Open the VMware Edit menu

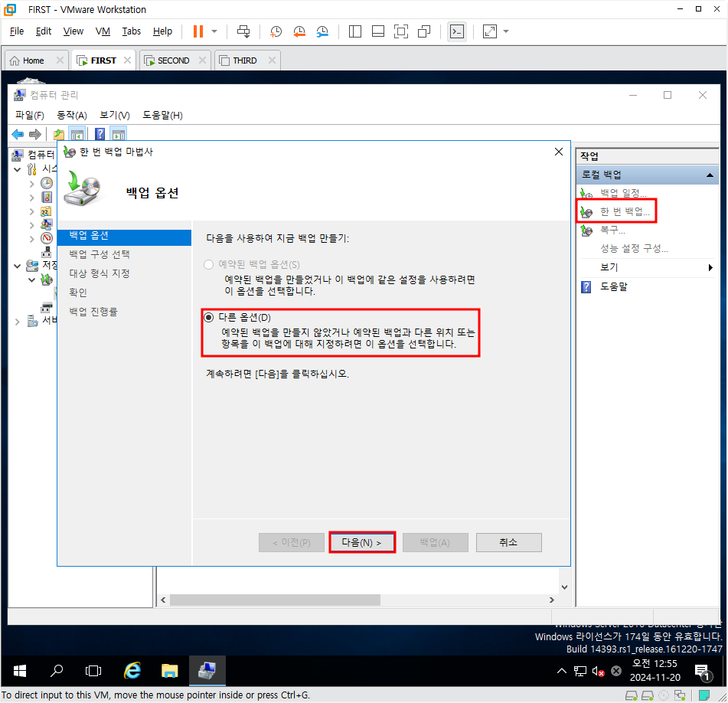coord(43,31)
